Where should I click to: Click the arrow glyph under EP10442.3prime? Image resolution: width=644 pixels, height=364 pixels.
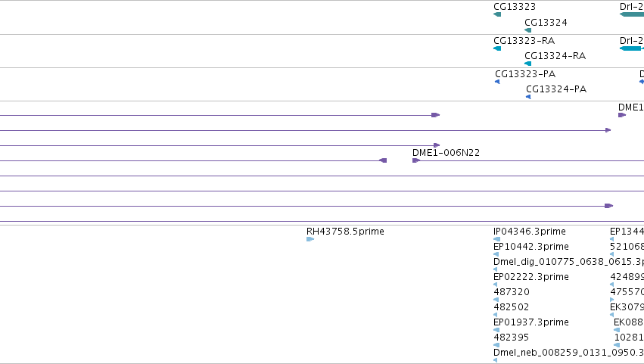tap(496, 254)
